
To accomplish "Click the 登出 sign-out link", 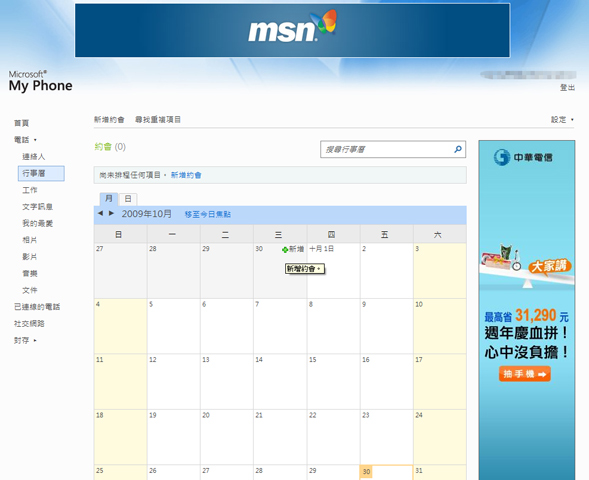I will click(x=567, y=88).
